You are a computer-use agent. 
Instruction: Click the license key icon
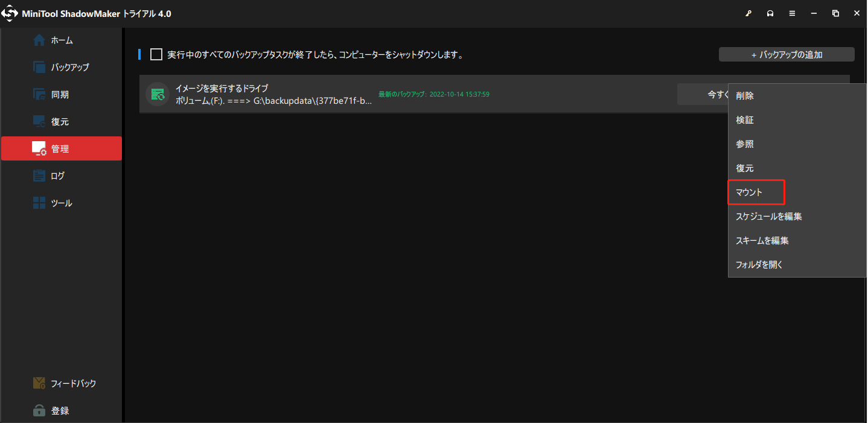pyautogui.click(x=748, y=13)
